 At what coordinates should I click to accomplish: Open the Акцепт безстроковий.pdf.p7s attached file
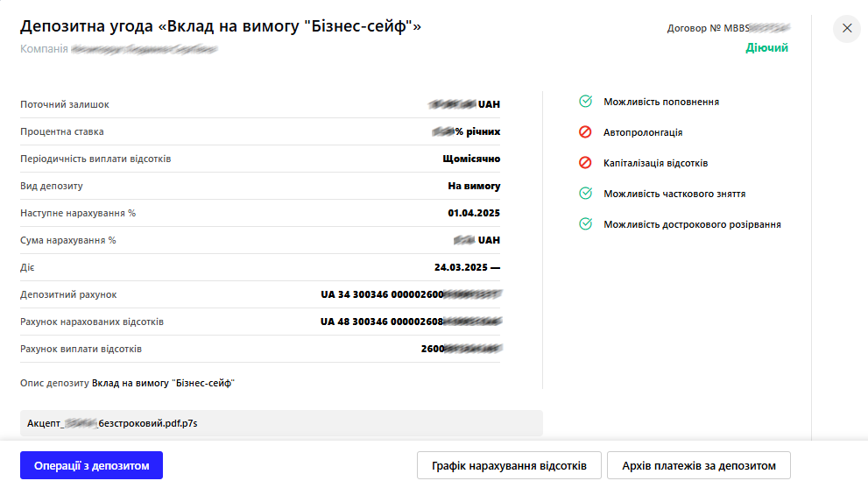click(281, 423)
